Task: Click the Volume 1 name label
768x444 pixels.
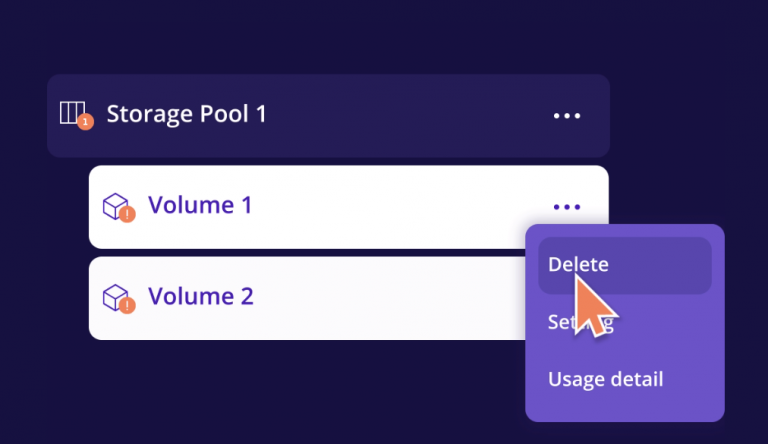Action: click(x=200, y=205)
